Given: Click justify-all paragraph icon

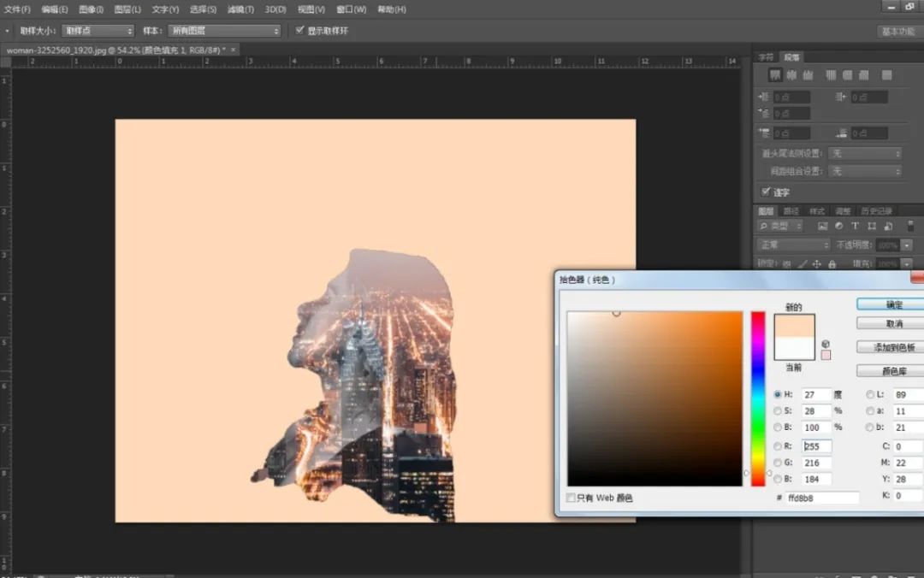Looking at the screenshot, I should click(x=887, y=75).
